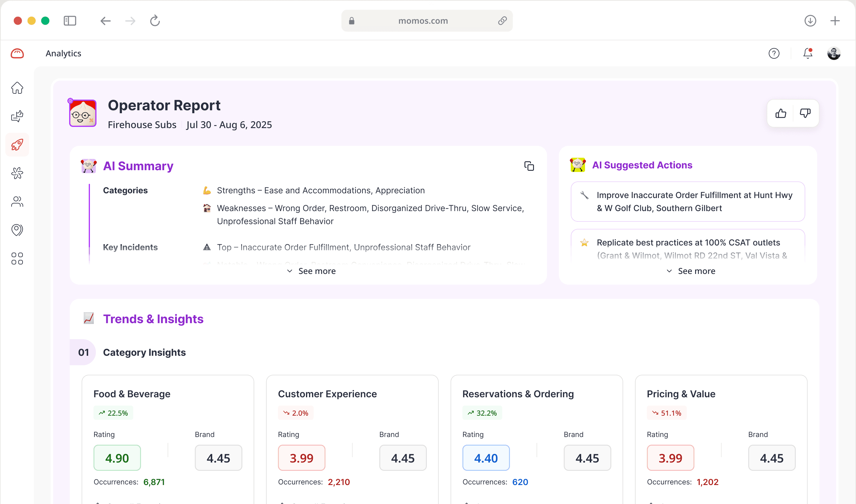Screen dimensions: 856x504
Task: Select the rocket reports icon in the sidebar
Action: pos(17,145)
